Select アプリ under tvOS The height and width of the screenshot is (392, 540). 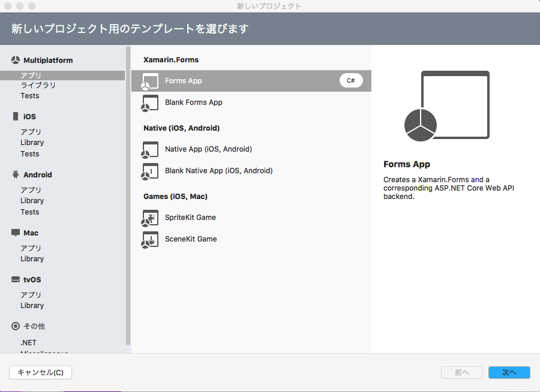(31, 295)
